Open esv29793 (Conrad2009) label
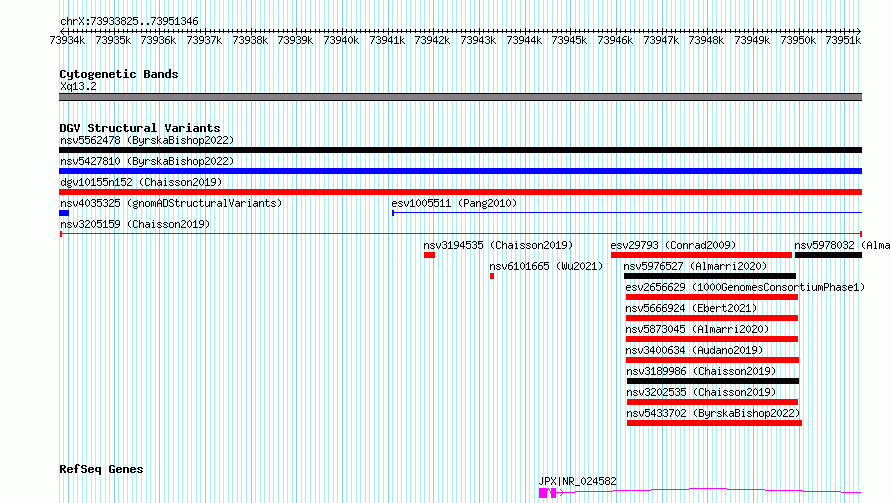The height and width of the screenshot is (503, 890). click(x=673, y=245)
